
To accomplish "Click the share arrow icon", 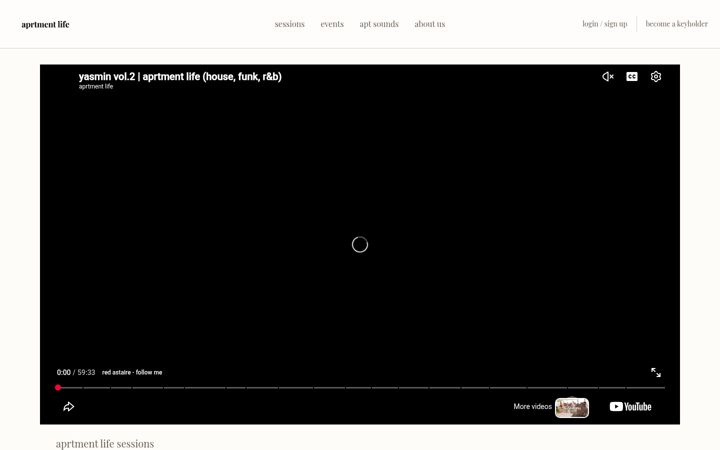I will tap(68, 407).
